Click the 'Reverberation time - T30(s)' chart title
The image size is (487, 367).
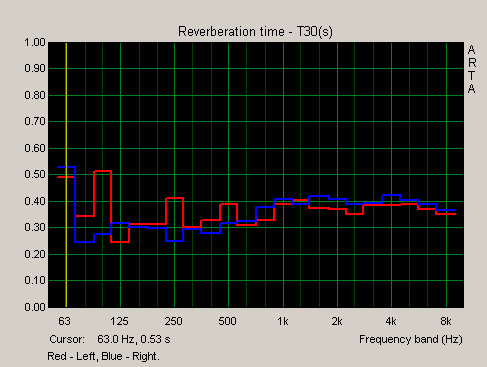(255, 32)
